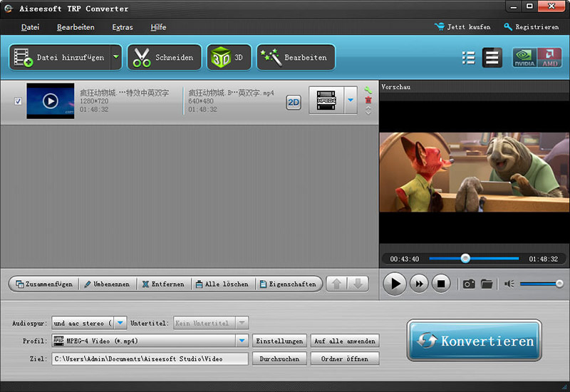Take a snapshot with camera icon
The image size is (570, 392).
pos(469,284)
